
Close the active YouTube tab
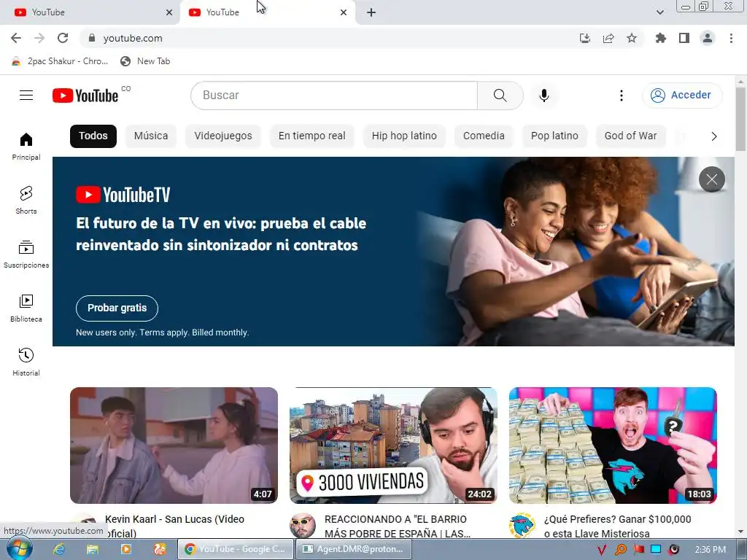click(344, 12)
